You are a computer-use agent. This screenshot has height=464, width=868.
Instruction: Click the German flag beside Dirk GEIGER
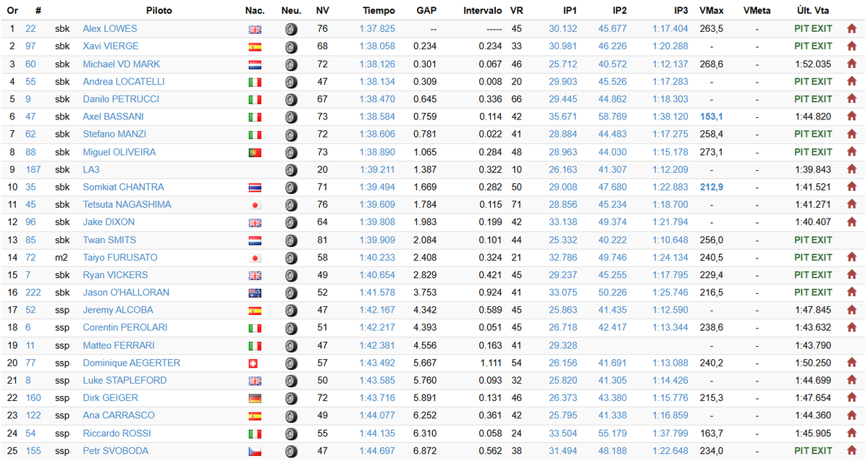coord(255,399)
